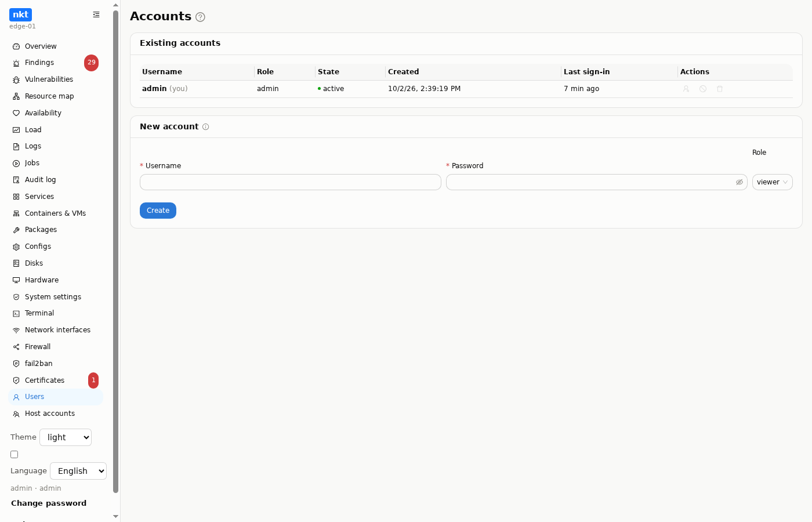This screenshot has width=812, height=522.
Task: Open Network interfaces
Action: [56, 330]
